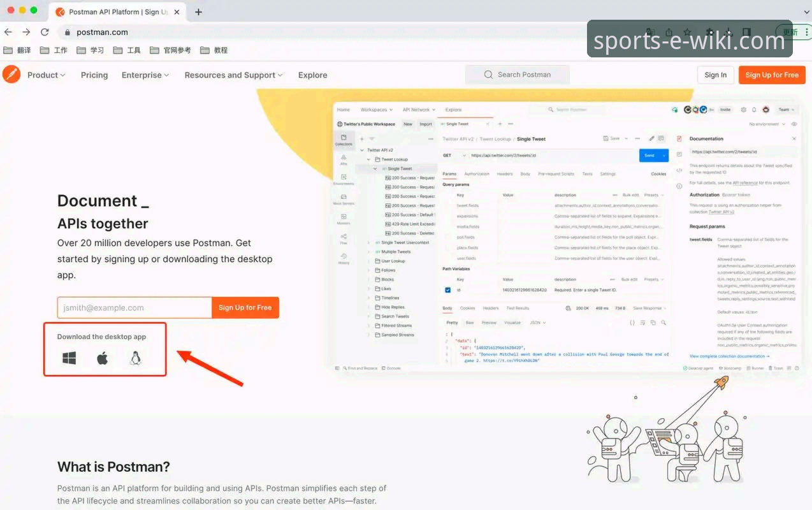Expand the Single Tweet Usercontext item

(368, 243)
